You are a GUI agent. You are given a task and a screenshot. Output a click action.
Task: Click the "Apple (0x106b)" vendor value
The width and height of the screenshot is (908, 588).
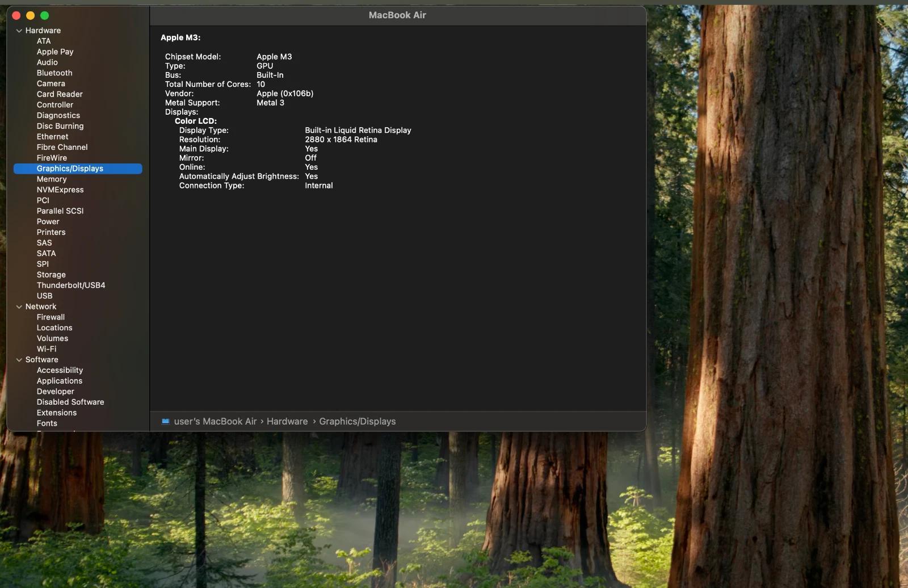pyautogui.click(x=285, y=94)
